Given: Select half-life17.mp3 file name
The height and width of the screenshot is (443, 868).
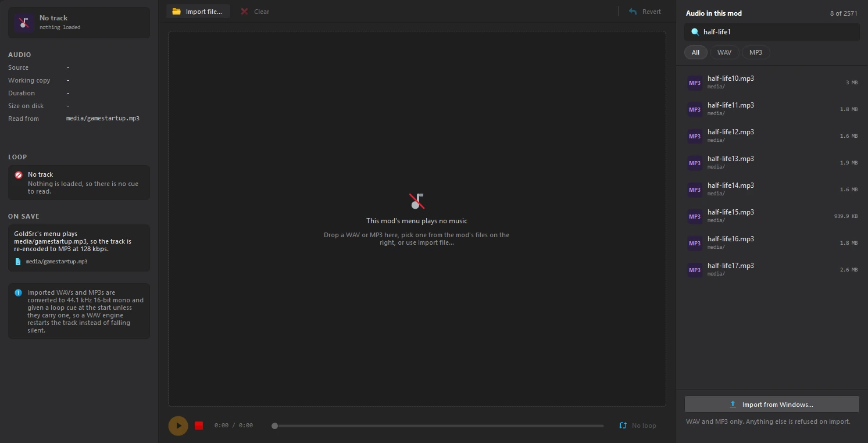Looking at the screenshot, I should tap(731, 266).
